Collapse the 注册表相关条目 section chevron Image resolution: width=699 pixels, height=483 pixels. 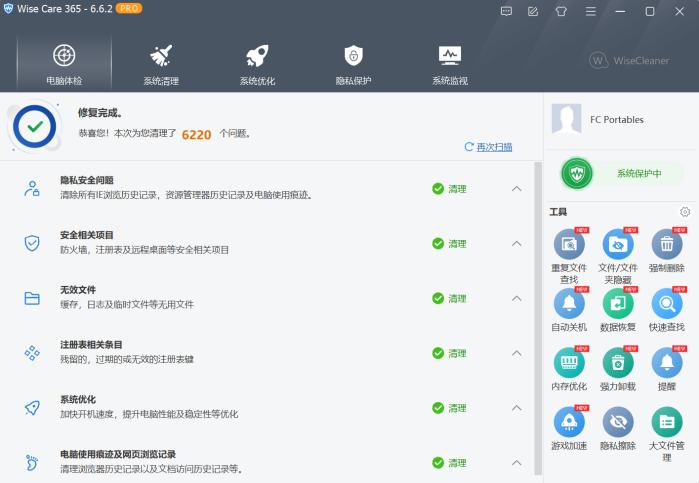[516, 353]
